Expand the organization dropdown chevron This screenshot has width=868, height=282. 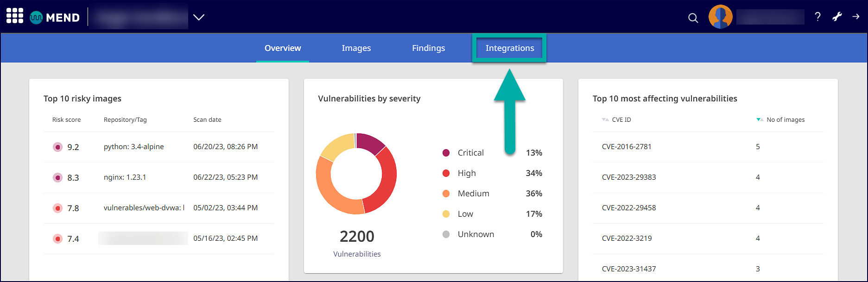coord(199,18)
